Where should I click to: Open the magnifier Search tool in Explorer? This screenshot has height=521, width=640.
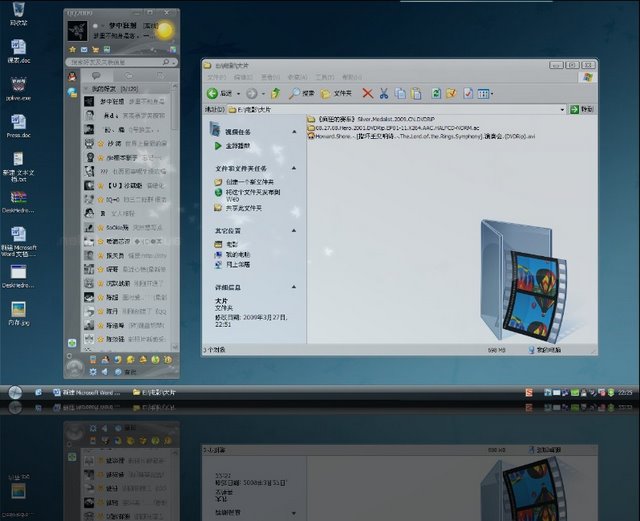[x=301, y=94]
